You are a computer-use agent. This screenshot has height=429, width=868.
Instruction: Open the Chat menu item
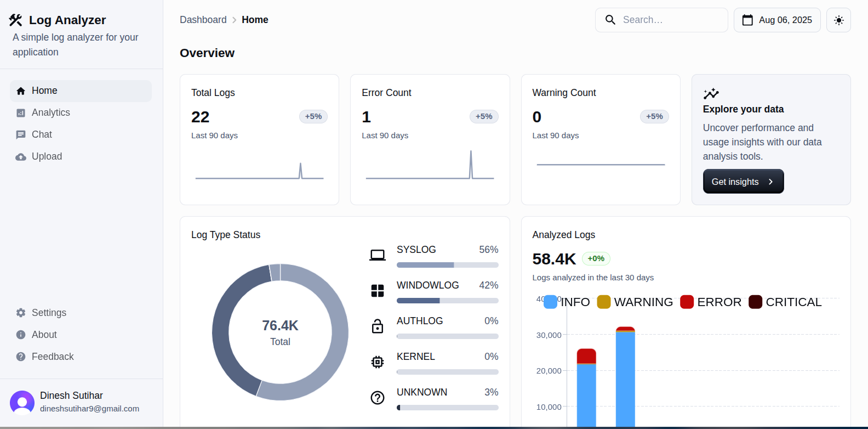click(81, 135)
